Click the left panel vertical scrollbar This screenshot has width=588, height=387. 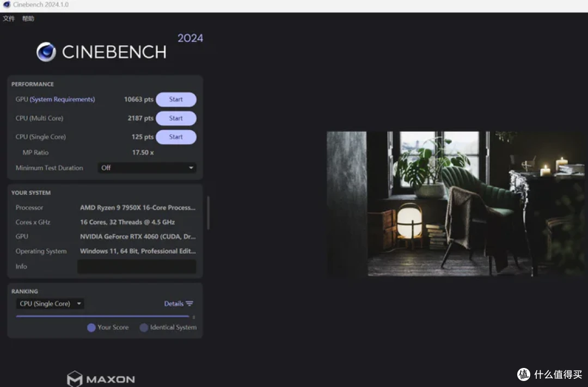(208, 213)
